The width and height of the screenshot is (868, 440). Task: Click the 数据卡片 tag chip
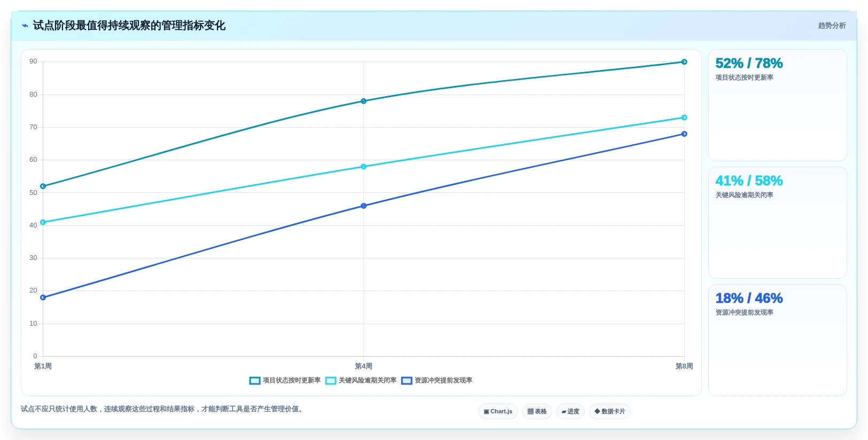(610, 412)
